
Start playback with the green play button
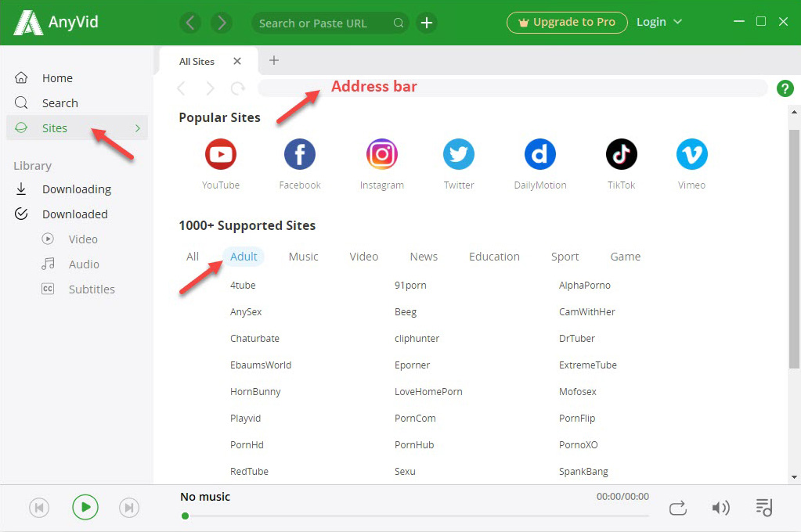click(85, 507)
